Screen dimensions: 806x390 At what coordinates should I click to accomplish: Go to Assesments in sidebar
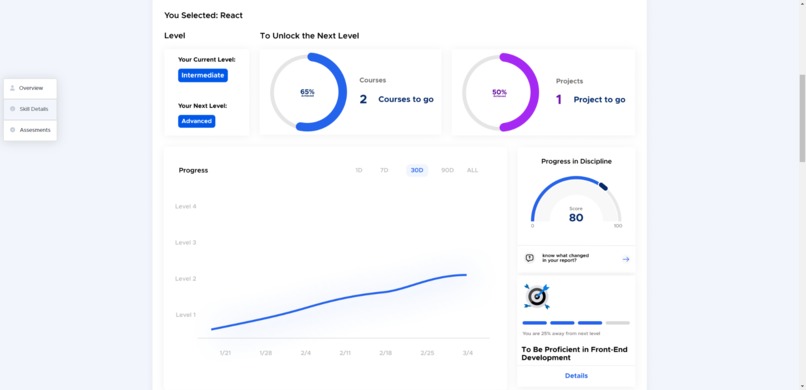(x=30, y=130)
